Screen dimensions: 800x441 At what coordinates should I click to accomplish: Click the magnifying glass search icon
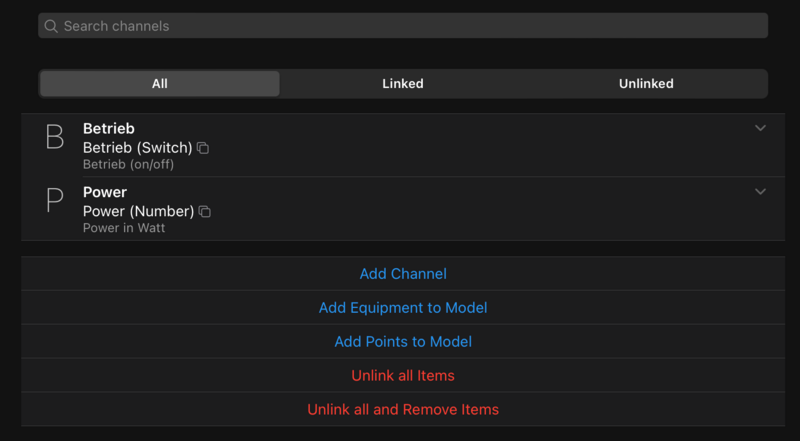tap(51, 26)
